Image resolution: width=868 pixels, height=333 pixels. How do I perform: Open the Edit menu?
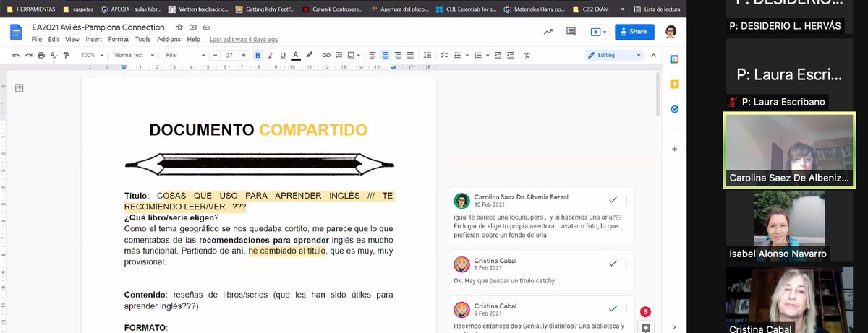[x=54, y=39]
